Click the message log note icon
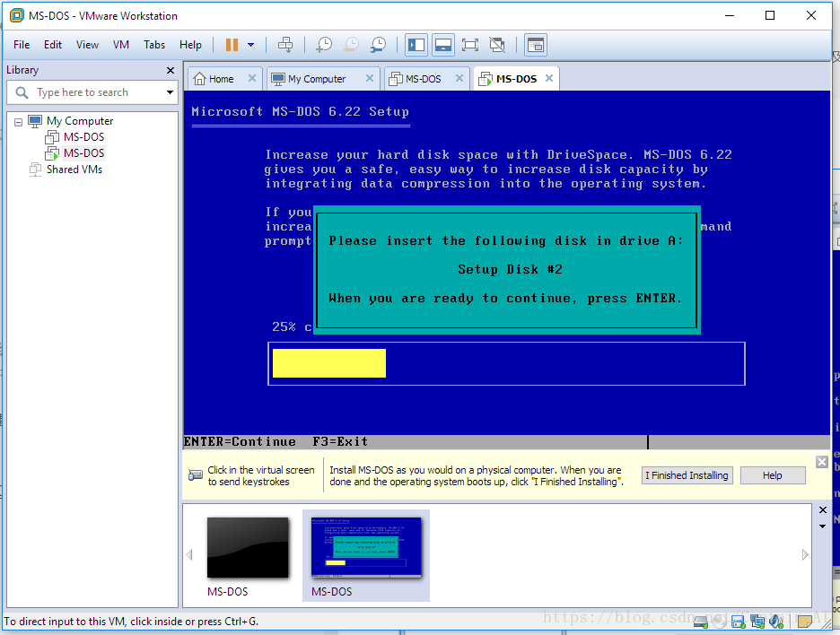840x635 pixels. coord(805,622)
